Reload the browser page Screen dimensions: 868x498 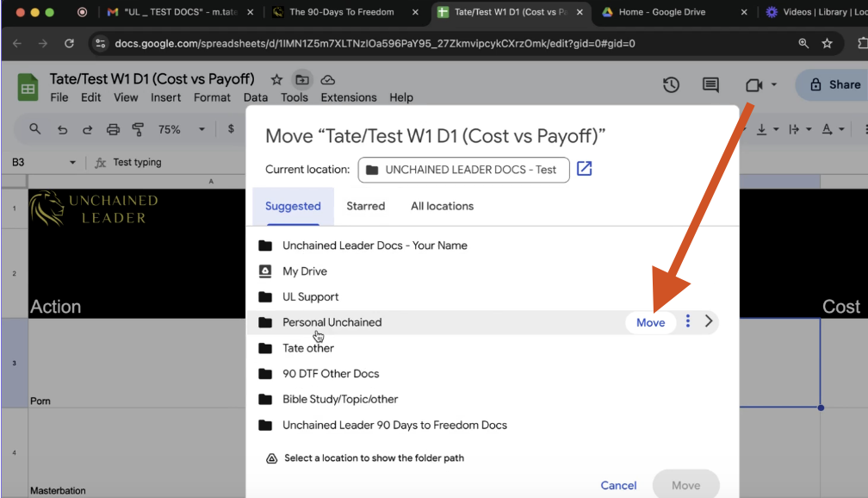click(x=69, y=43)
